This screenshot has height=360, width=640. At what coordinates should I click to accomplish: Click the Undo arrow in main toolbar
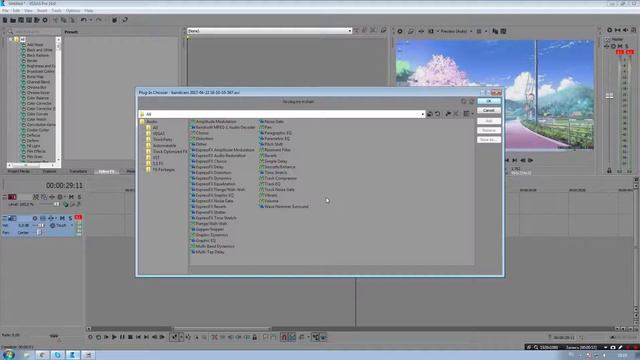click(x=84, y=20)
